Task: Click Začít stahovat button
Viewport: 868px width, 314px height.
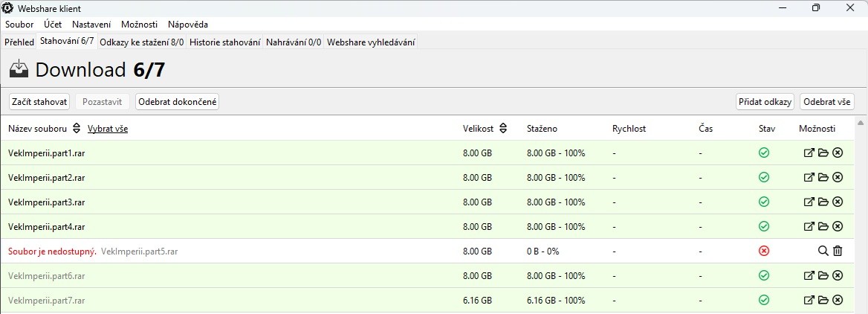Action: [39, 102]
